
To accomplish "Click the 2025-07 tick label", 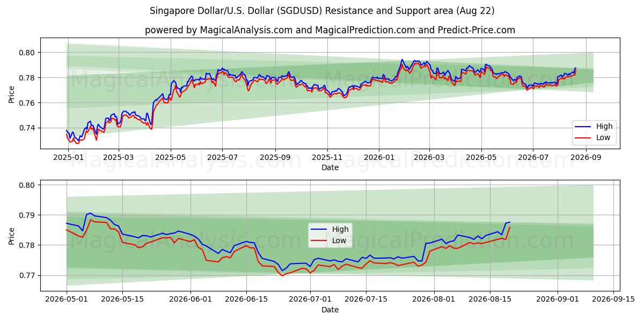I will click(x=223, y=158).
